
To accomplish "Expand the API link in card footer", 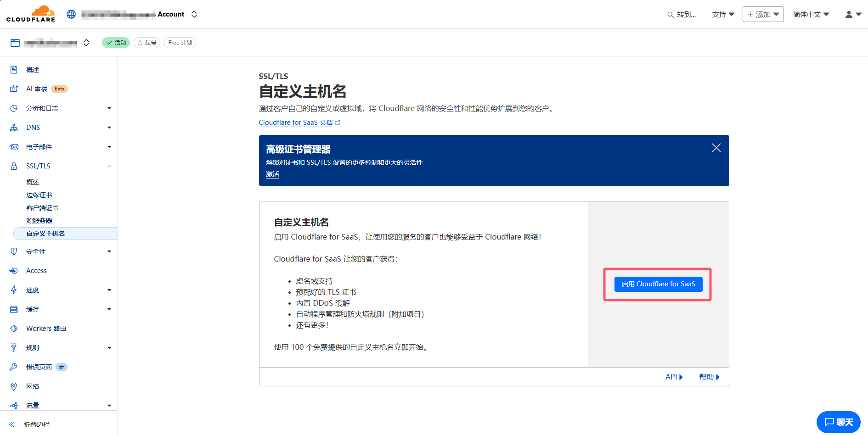I will tap(674, 377).
